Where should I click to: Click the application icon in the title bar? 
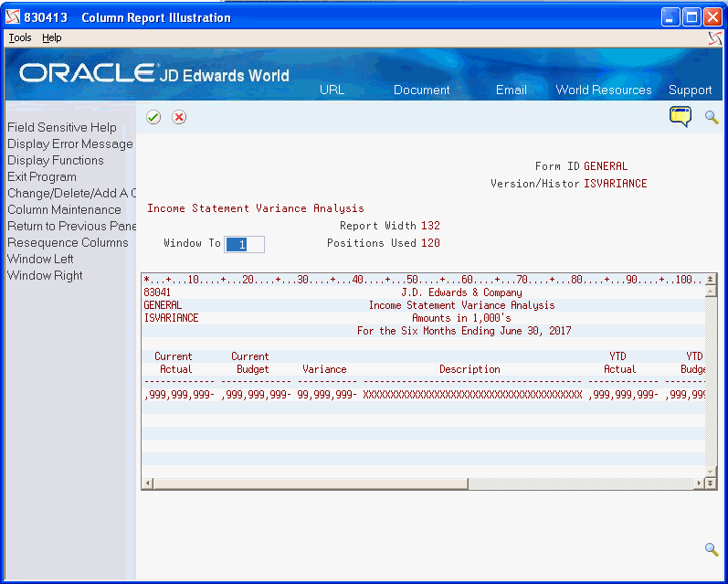point(13,17)
